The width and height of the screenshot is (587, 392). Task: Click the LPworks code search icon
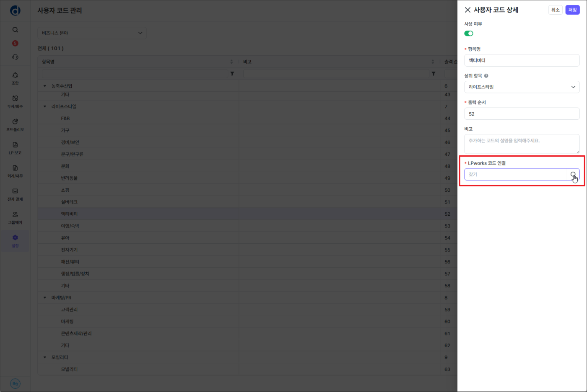point(573,175)
